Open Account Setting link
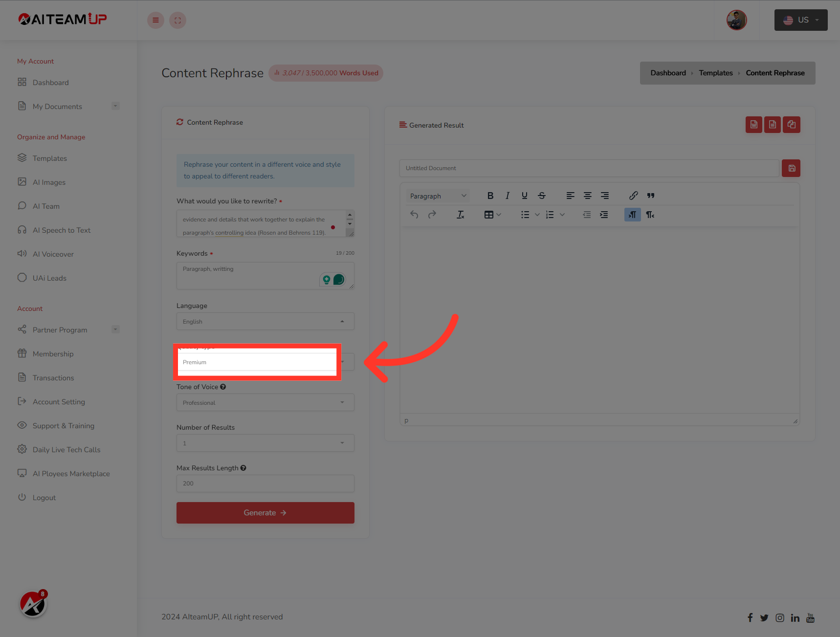Screen dimensions: 840x637 59,402
